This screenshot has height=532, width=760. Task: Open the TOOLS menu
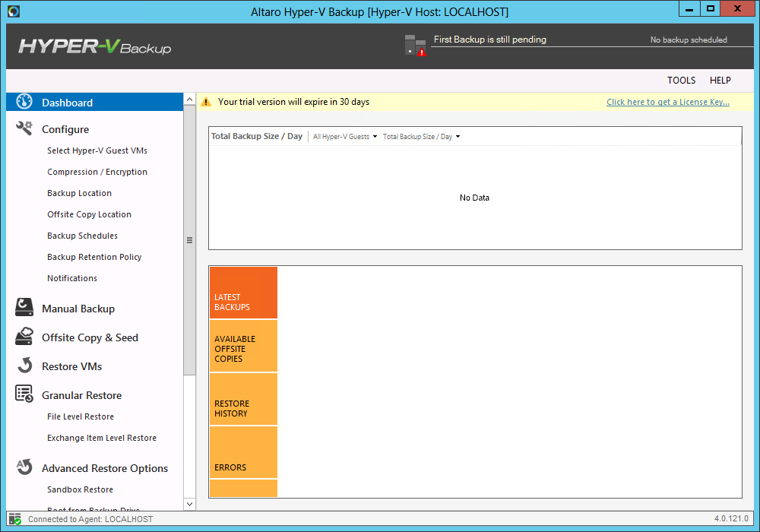coord(681,81)
